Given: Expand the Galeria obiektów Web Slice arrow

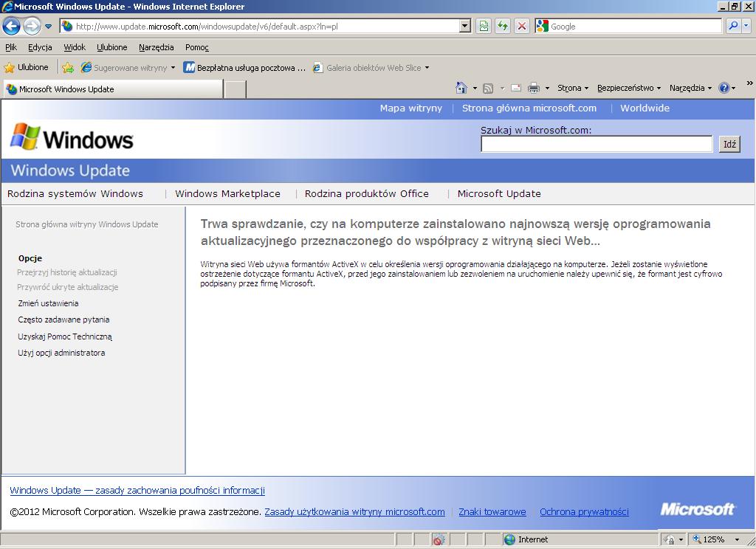Looking at the screenshot, I should point(427,68).
